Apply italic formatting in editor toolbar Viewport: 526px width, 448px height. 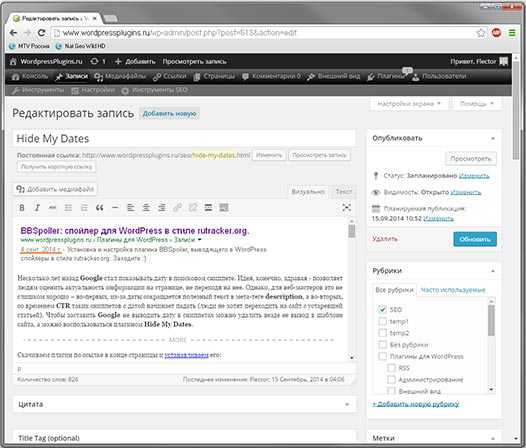[x=37, y=208]
